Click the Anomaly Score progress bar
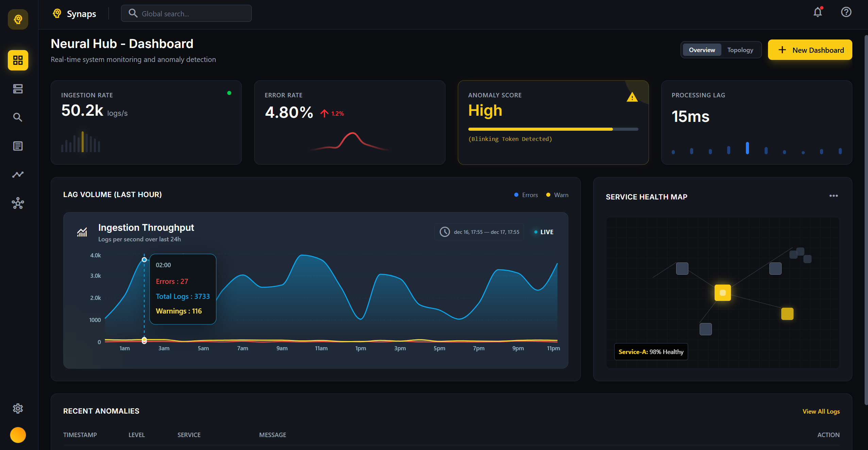Screen dimensions: 868x450 pyautogui.click(x=553, y=129)
